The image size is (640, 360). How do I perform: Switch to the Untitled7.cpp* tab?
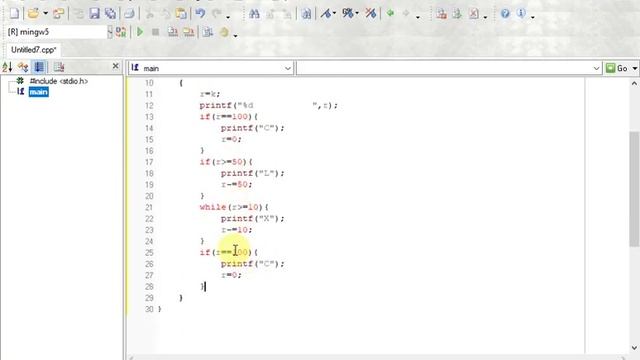click(33, 50)
